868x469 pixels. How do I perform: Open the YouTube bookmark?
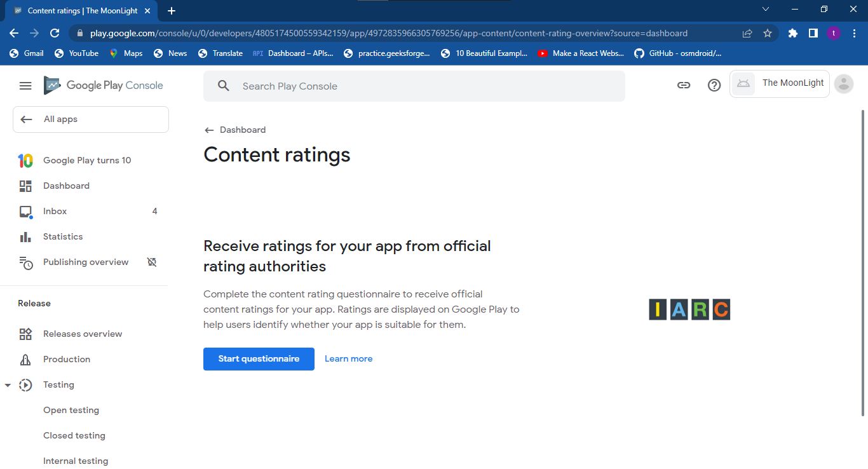(x=76, y=53)
